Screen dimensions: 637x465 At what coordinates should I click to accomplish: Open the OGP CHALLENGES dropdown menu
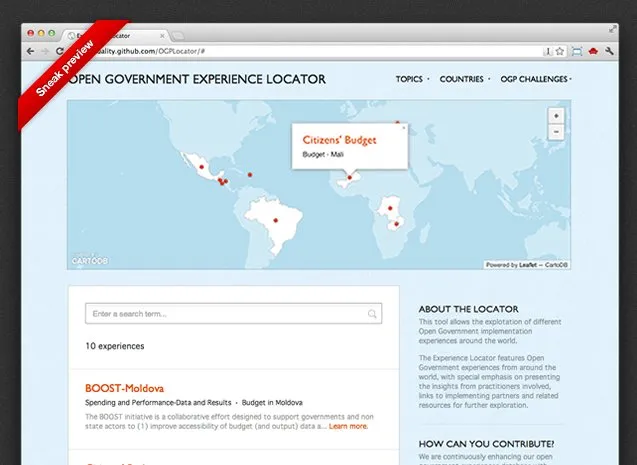(536, 79)
